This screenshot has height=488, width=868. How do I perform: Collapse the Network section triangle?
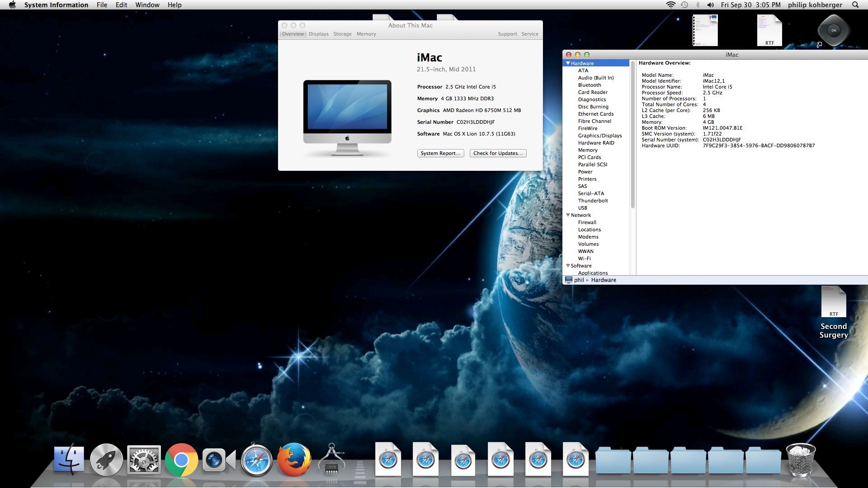point(568,215)
